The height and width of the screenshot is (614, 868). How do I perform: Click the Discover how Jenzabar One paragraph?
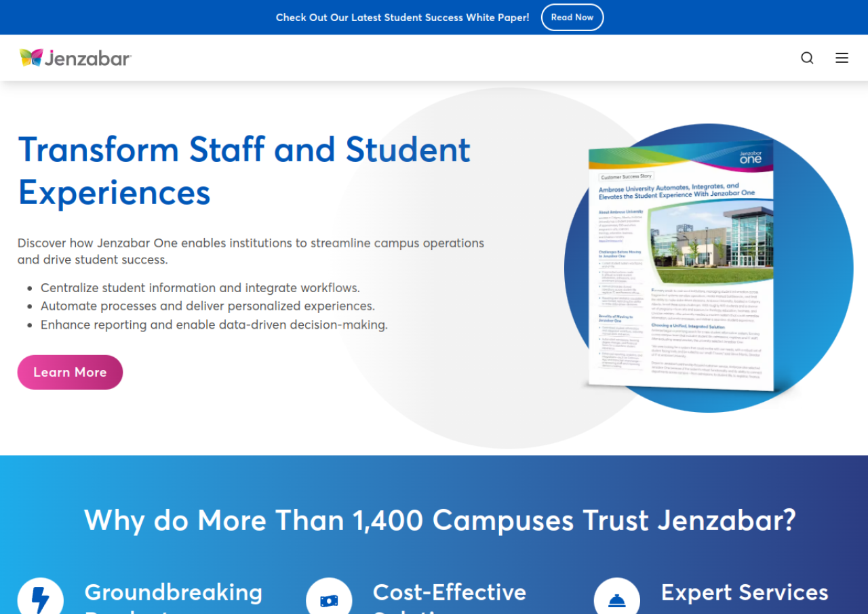251,251
